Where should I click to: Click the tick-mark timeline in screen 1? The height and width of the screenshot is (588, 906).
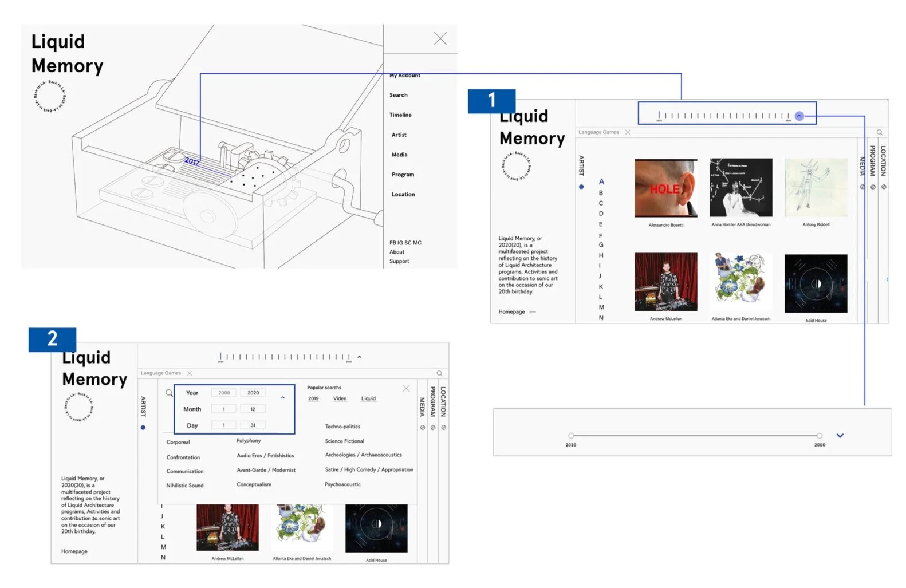coord(724,116)
